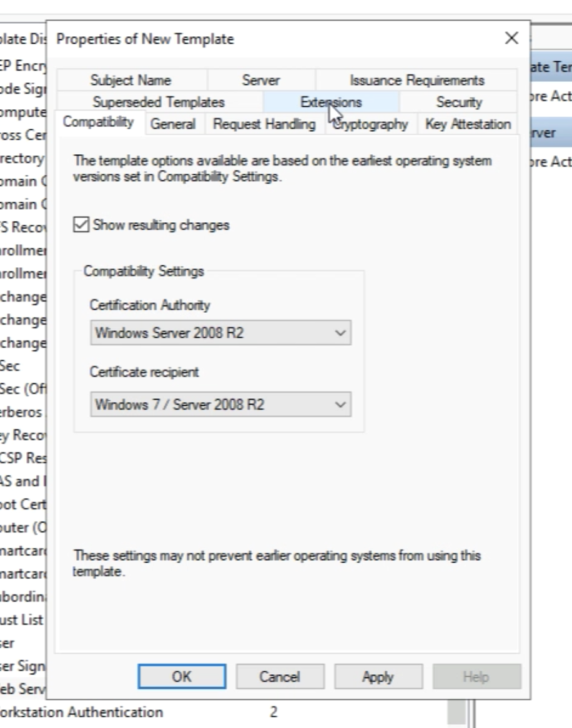The image size is (572, 728).
Task: Open the General tab
Action: (173, 124)
